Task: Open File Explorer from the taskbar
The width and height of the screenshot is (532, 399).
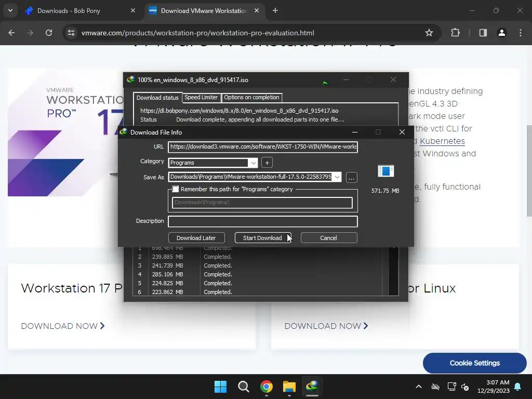Action: [x=289, y=387]
